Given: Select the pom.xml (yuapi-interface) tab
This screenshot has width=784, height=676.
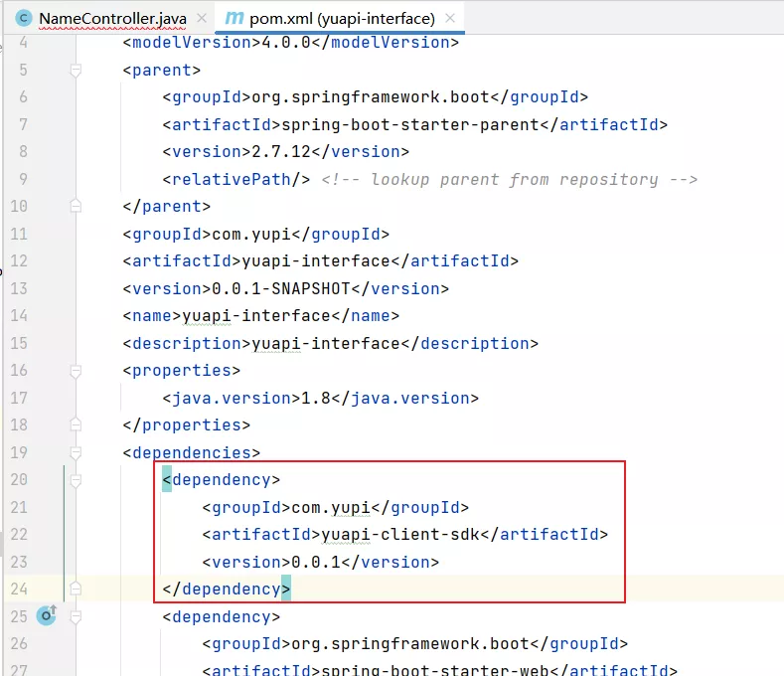Looking at the screenshot, I should tap(342, 19).
